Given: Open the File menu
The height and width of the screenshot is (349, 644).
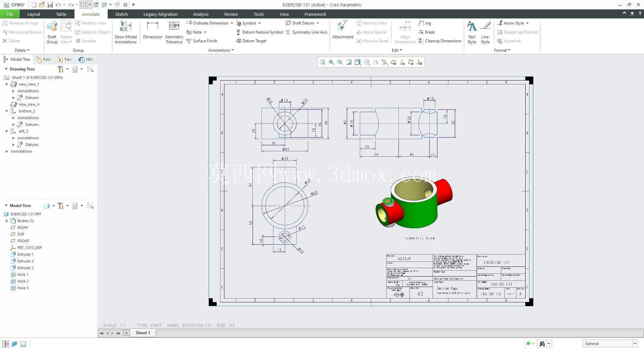Looking at the screenshot, I should 10,14.
